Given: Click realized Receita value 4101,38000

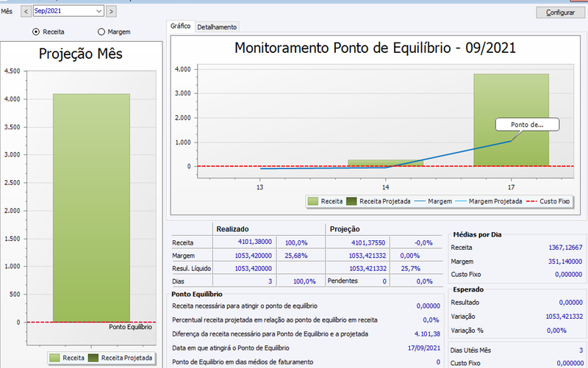Looking at the screenshot, I should 254,242.
